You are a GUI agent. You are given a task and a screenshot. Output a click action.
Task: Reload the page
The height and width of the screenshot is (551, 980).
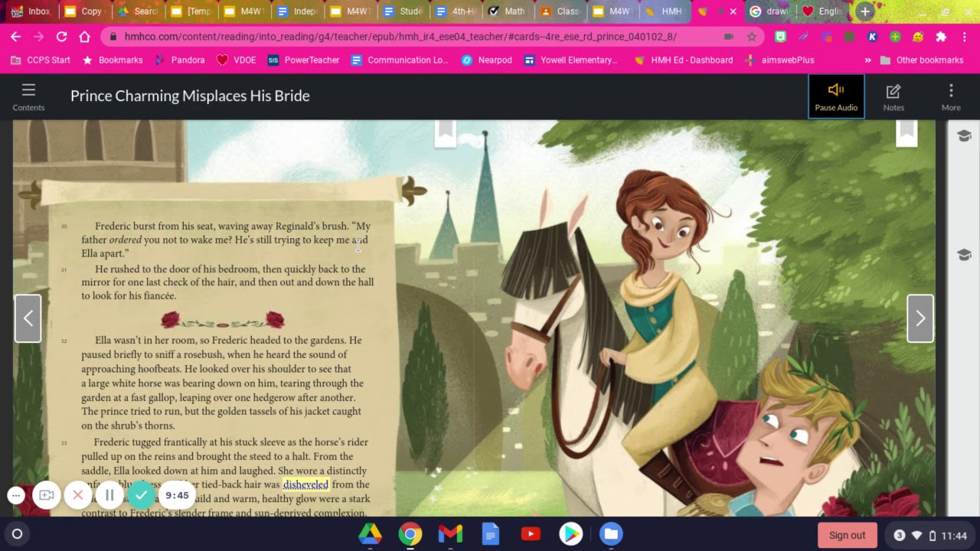[x=61, y=37]
